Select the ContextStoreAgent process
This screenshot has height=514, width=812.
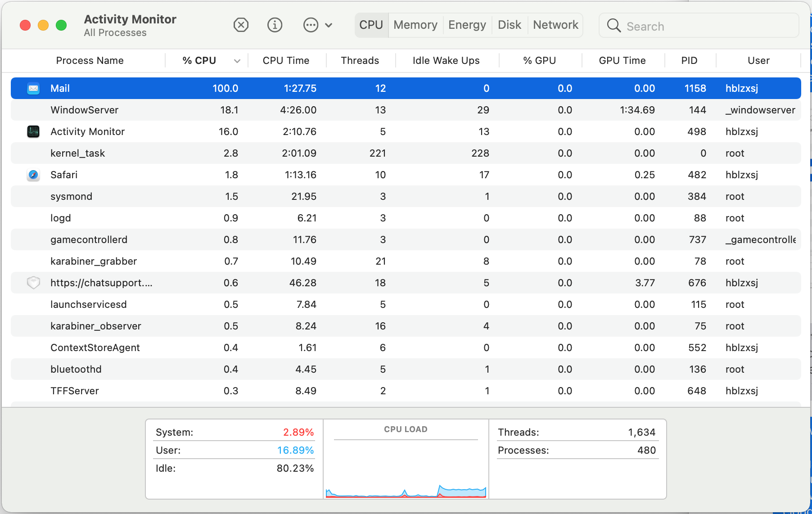[x=95, y=347]
